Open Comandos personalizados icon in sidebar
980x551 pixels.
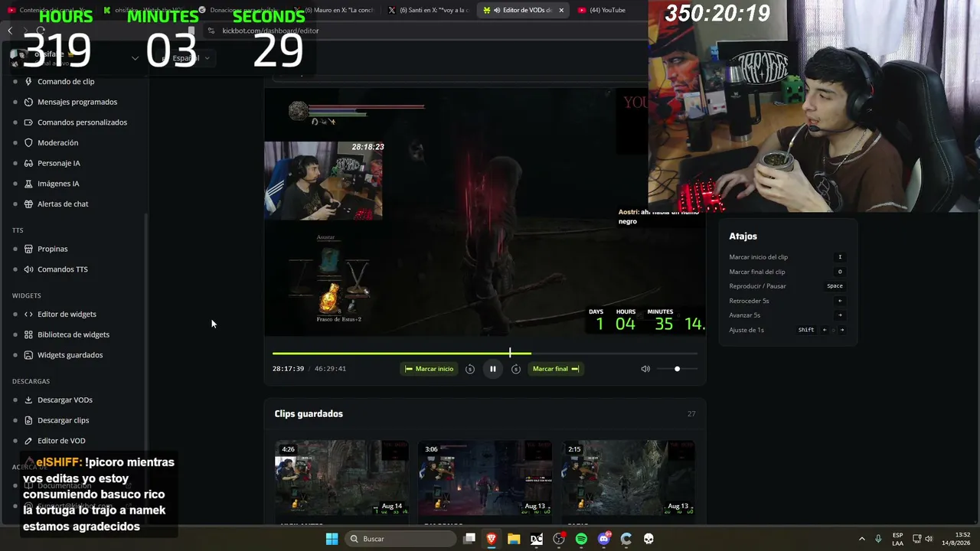coord(28,122)
